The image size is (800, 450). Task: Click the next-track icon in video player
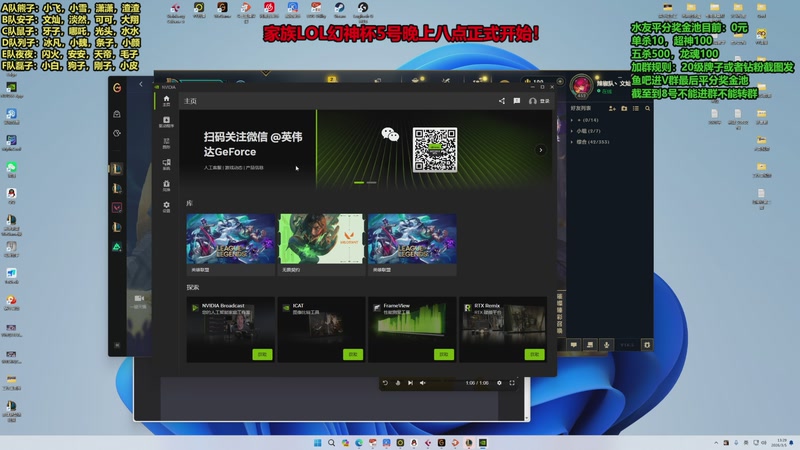click(410, 383)
